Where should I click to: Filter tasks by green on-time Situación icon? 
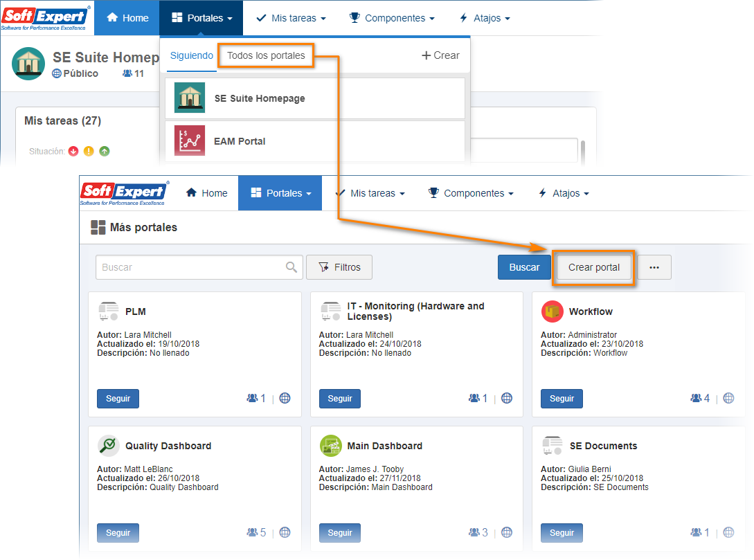(x=105, y=152)
